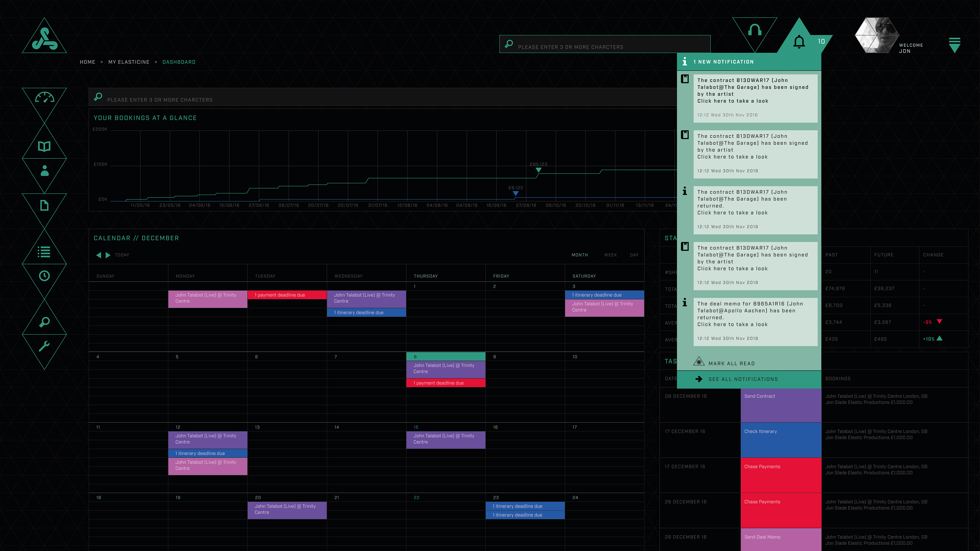Switch calendar to Week view

(x=610, y=255)
